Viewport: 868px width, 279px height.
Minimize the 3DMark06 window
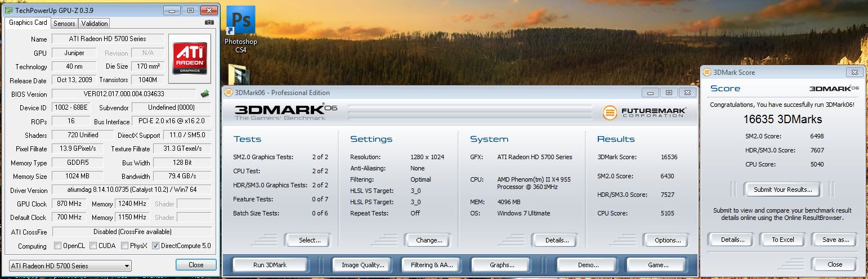click(651, 93)
